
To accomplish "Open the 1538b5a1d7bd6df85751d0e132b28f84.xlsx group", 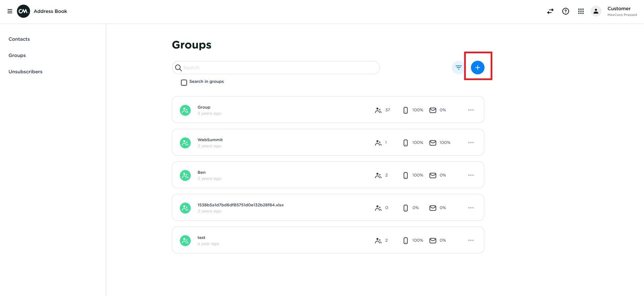I will tap(240, 205).
